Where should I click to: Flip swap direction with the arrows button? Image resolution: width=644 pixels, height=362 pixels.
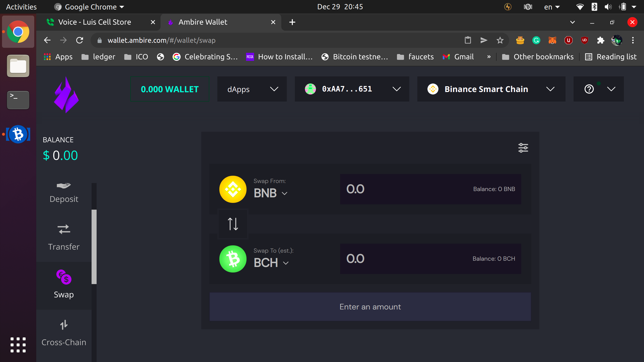(233, 224)
